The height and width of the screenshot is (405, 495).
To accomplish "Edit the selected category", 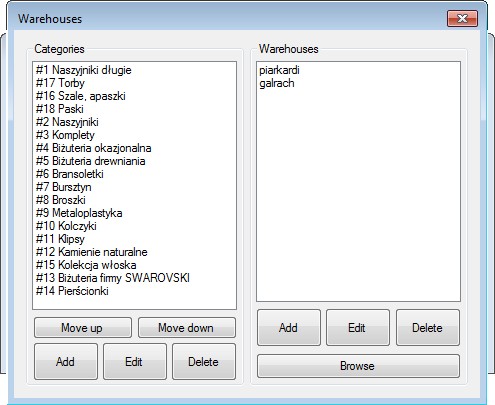I will (x=135, y=362).
